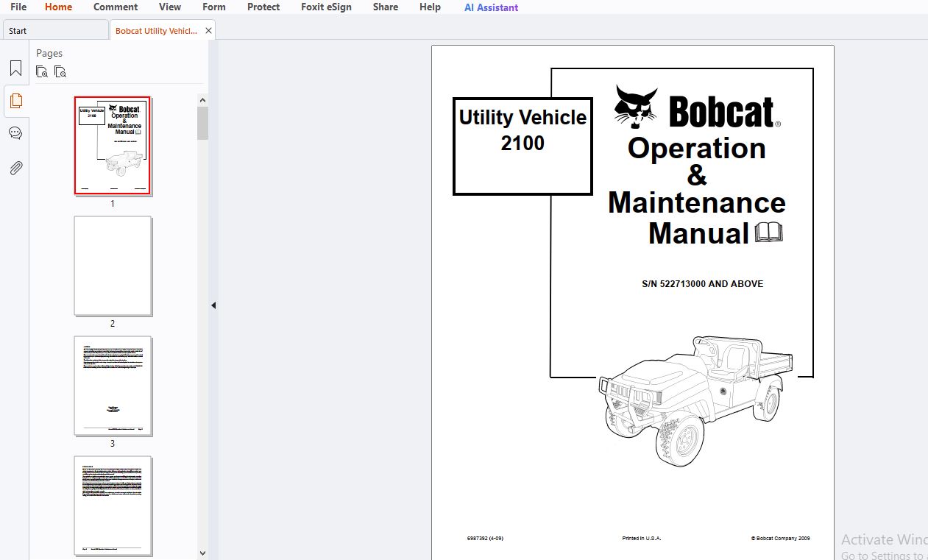Select blank page 2 thumbnail

[x=113, y=266]
